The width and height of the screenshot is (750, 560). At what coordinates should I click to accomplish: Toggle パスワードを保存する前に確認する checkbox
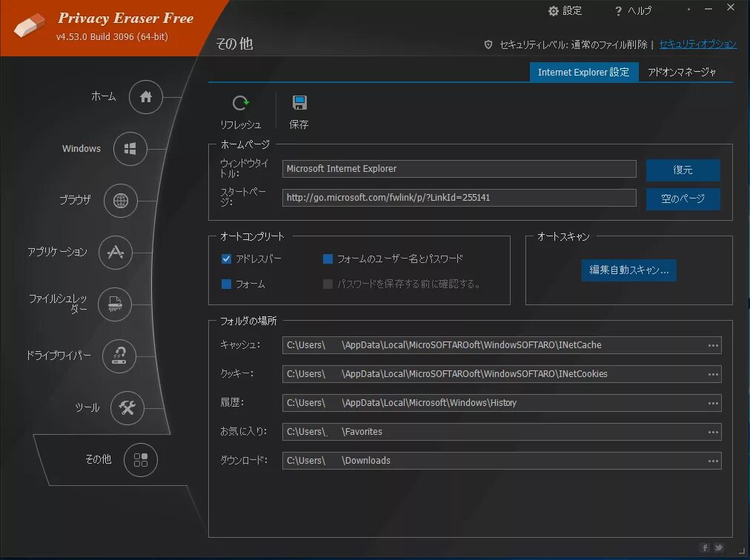328,284
